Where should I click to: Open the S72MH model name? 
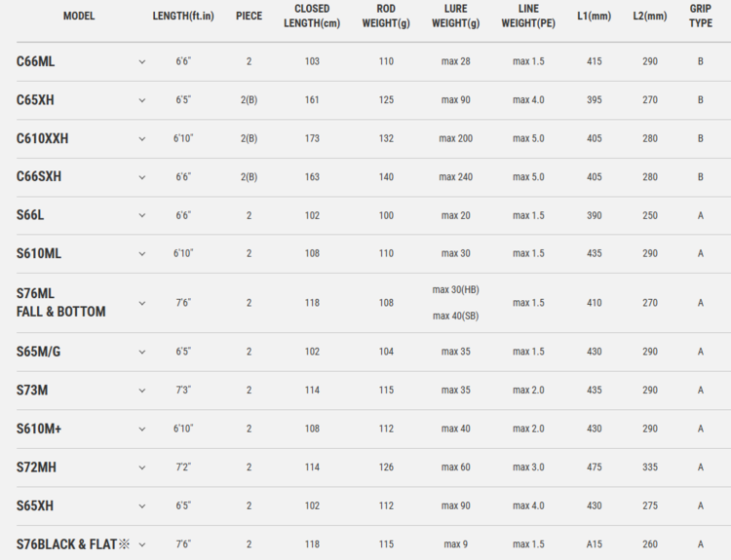pyautogui.click(x=36, y=467)
